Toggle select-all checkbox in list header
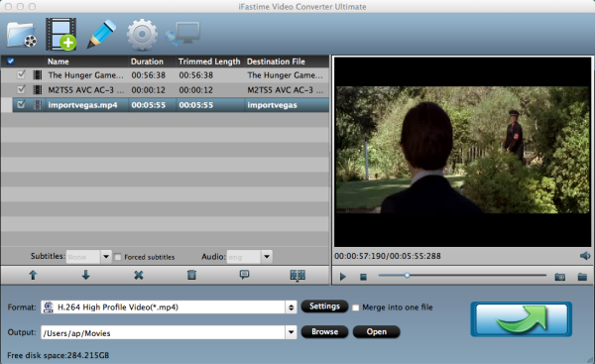Screen dimensions: 595x364 pos(10,61)
